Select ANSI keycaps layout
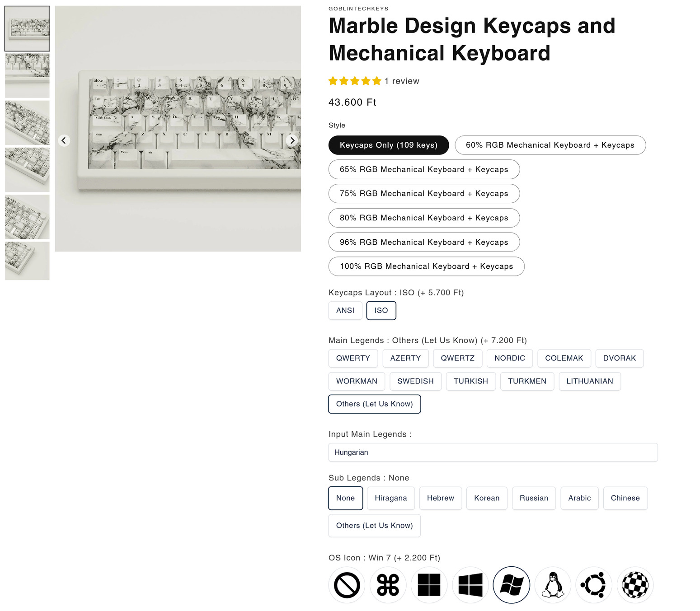Viewport: 700px width, 611px height. 345,311
